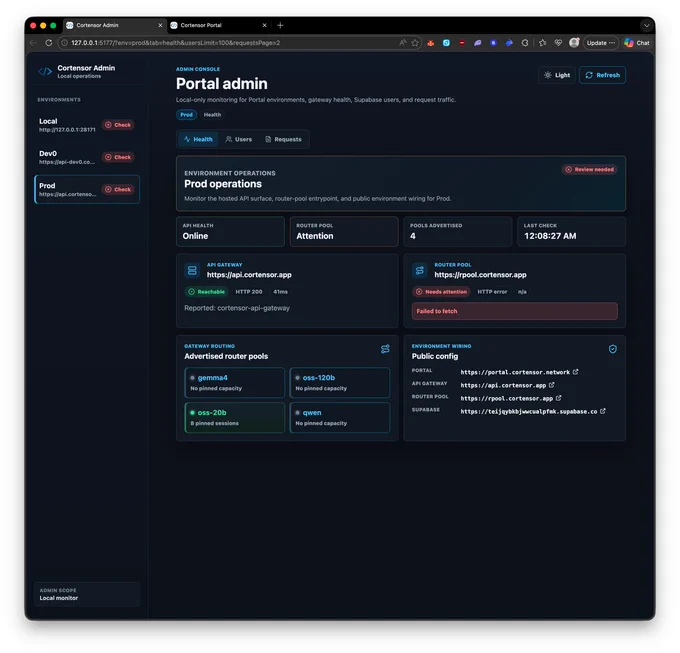
Task: Open the browser Chat panel
Action: point(637,42)
